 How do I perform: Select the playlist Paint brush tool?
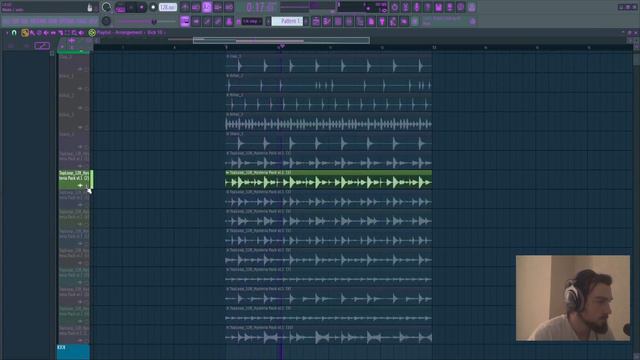click(x=32, y=33)
